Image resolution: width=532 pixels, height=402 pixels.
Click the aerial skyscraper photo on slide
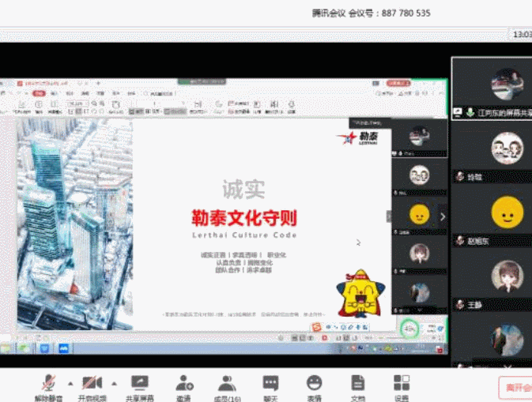75,224
